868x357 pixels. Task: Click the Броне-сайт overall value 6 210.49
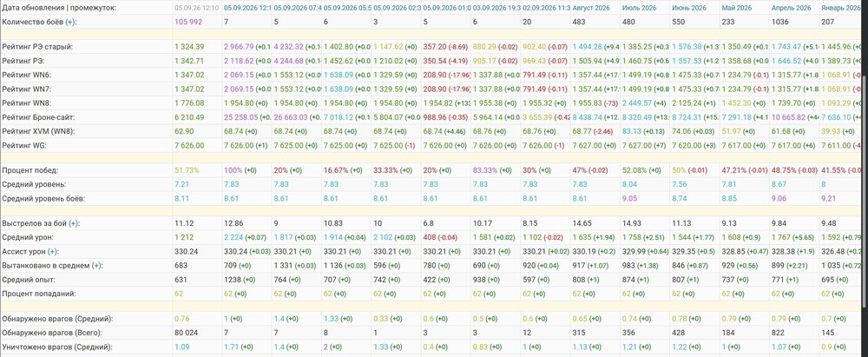click(189, 117)
